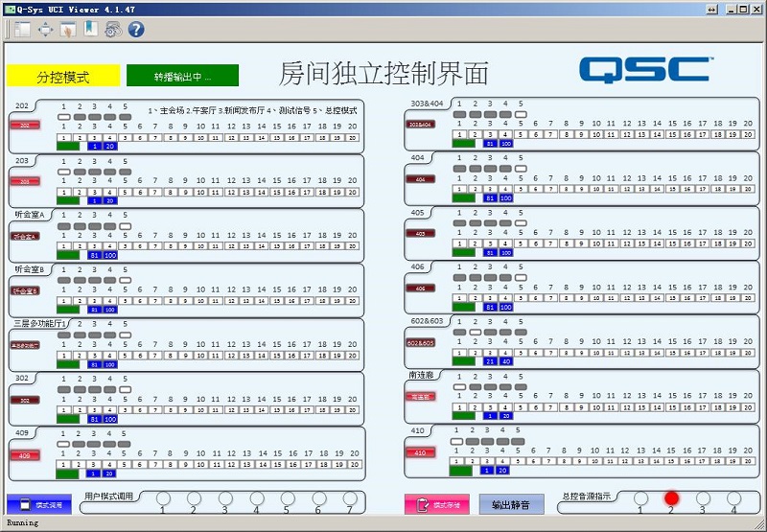This screenshot has height=532, width=767.
Task: Click the 输出静音 mute output button
Action: (511, 504)
